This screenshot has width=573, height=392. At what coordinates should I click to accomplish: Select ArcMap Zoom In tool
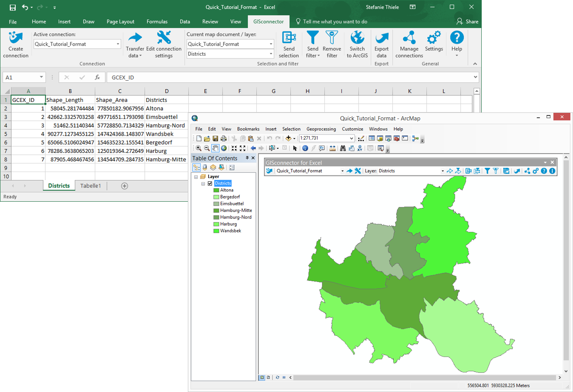click(x=198, y=148)
